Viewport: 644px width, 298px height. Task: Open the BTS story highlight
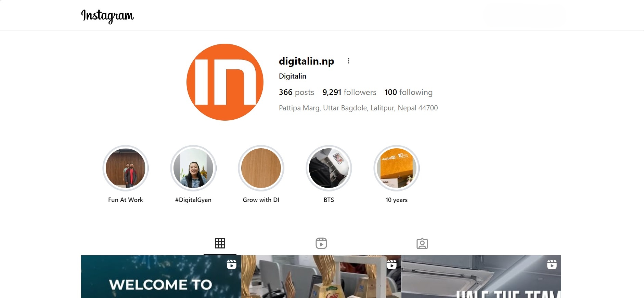[329, 168]
